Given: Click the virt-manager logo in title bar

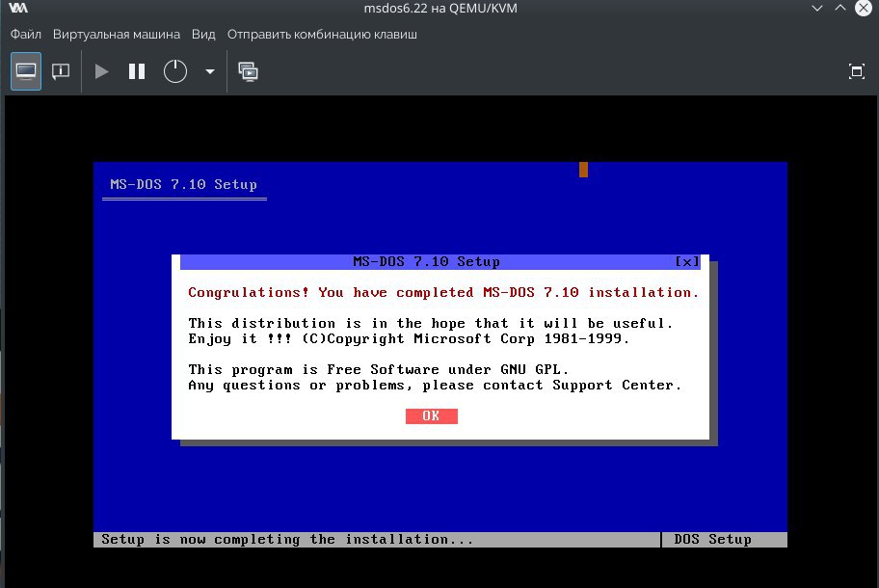Looking at the screenshot, I should click(x=18, y=8).
